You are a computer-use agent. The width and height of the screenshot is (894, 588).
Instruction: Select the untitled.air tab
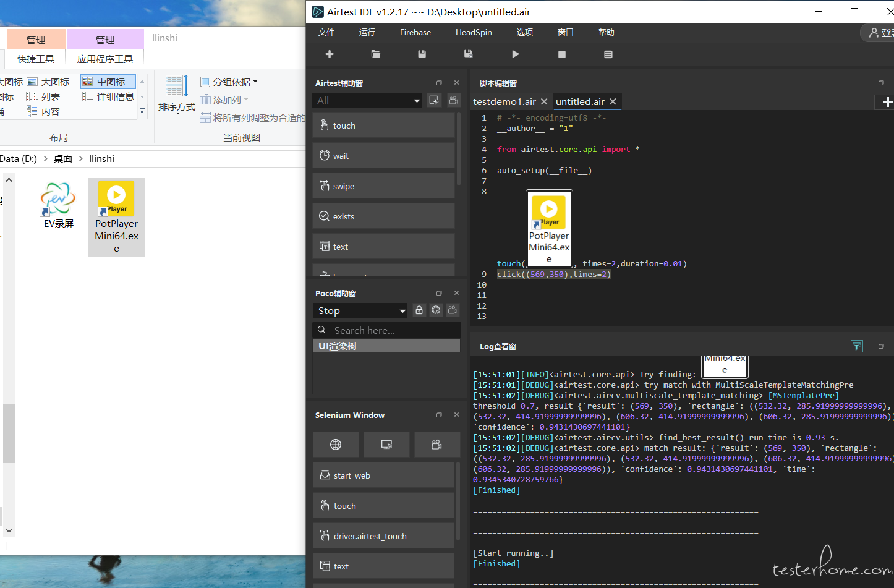[580, 101]
